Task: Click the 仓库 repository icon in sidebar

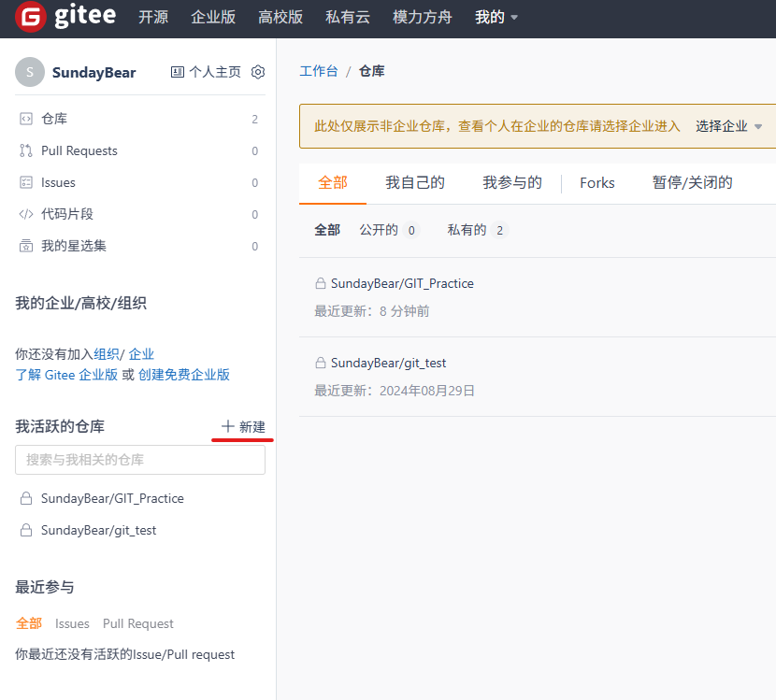Action: (x=26, y=119)
